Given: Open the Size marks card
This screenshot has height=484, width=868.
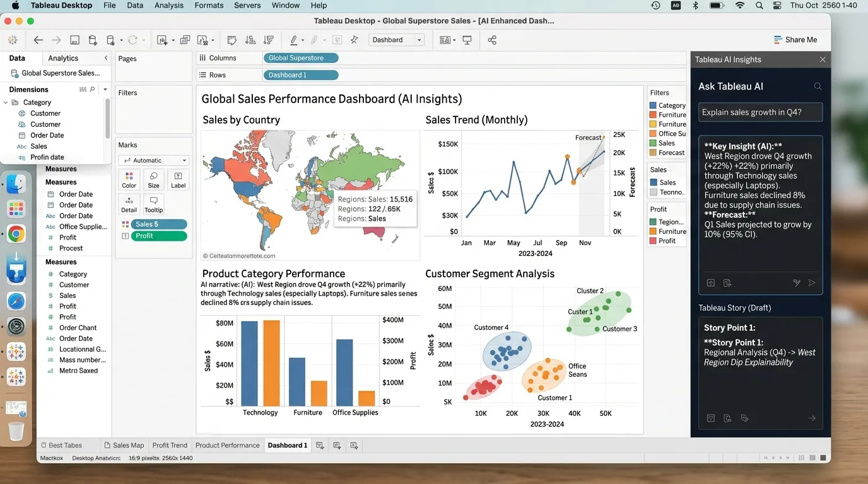Looking at the screenshot, I should pos(153,180).
